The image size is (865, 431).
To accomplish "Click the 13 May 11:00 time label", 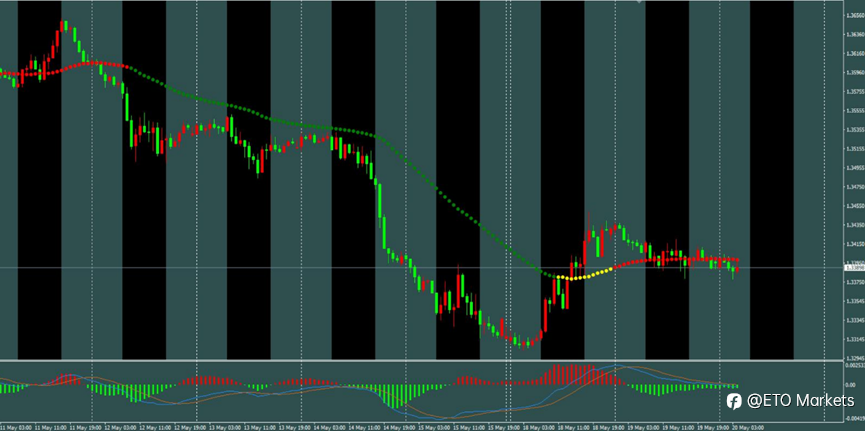I will [262, 428].
